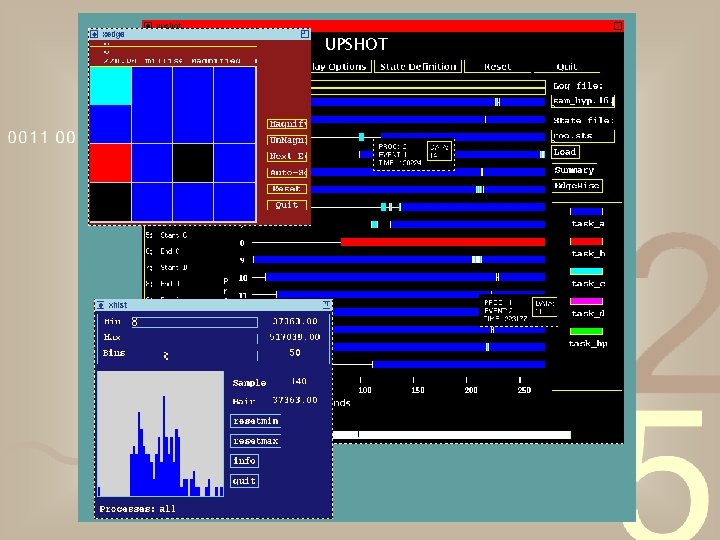Click Reset in the Upshot menu bar
This screenshot has width=720, height=540.
(x=497, y=67)
